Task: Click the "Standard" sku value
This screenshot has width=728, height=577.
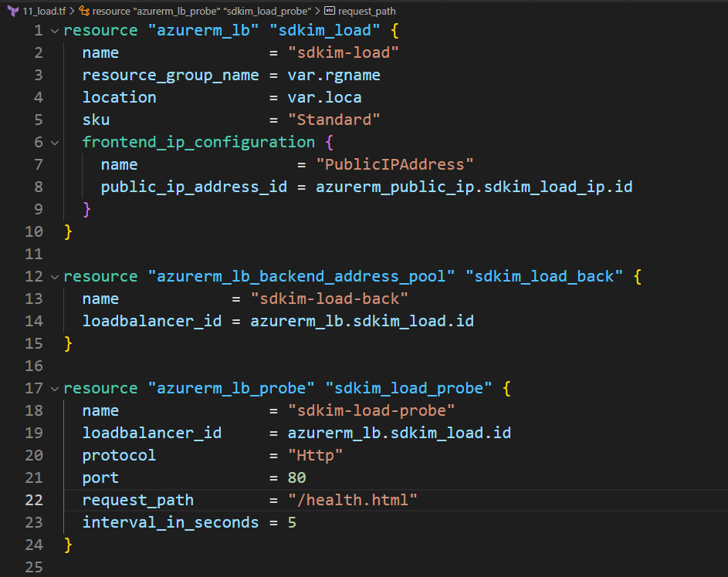Action: pyautogui.click(x=334, y=120)
